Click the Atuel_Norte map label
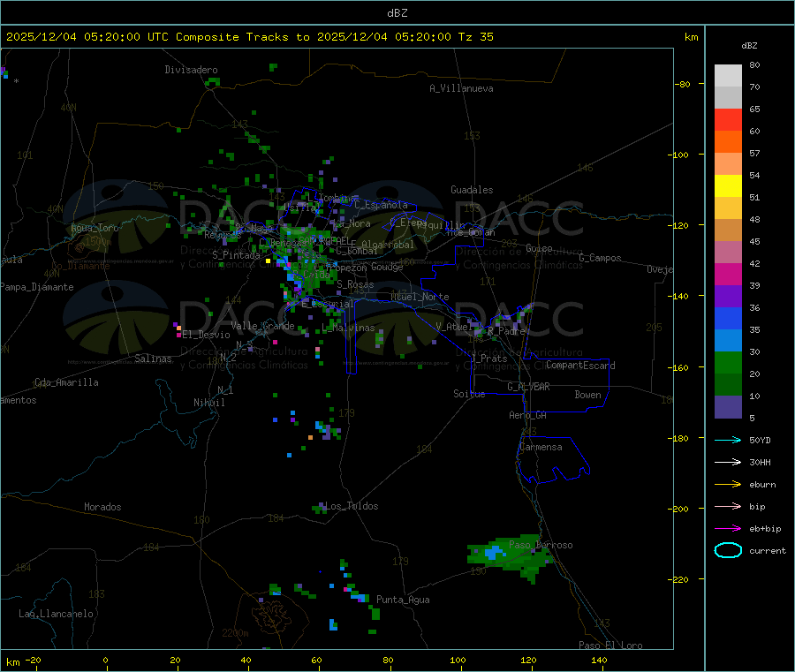The image size is (795, 672). [x=420, y=297]
